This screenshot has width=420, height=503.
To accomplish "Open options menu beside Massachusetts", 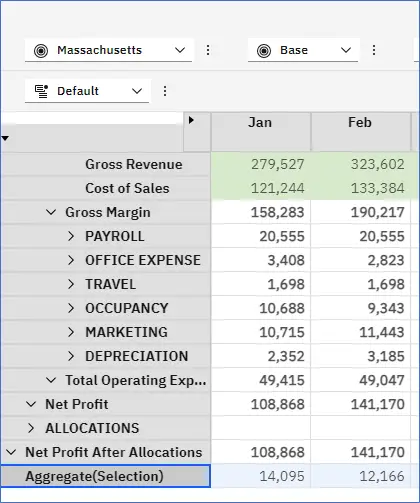I will pos(208,50).
